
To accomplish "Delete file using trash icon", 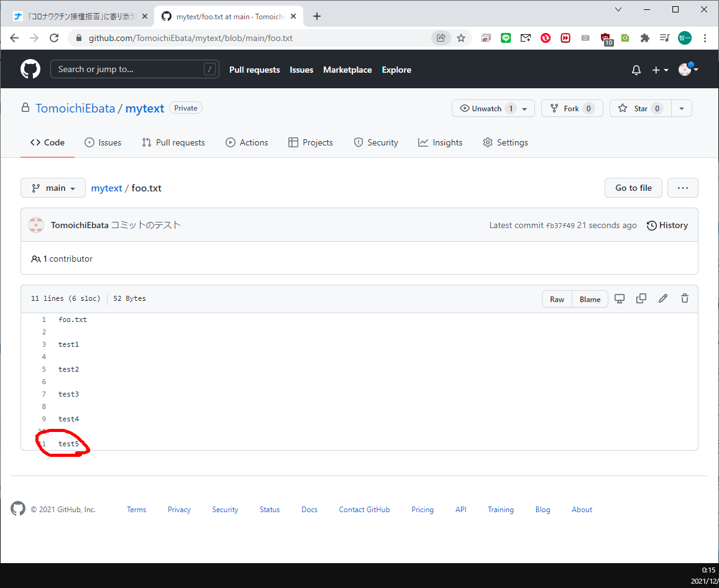I will 685,299.
